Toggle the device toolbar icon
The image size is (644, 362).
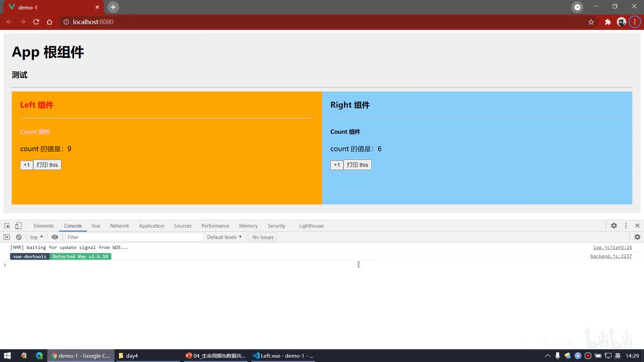[x=18, y=226]
